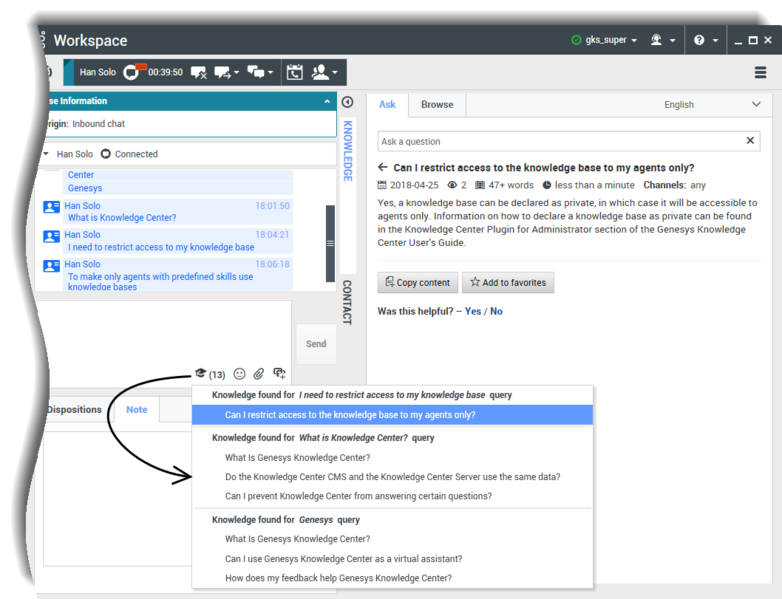The width and height of the screenshot is (782, 599).
Task: Click the Send button
Action: pyautogui.click(x=316, y=344)
